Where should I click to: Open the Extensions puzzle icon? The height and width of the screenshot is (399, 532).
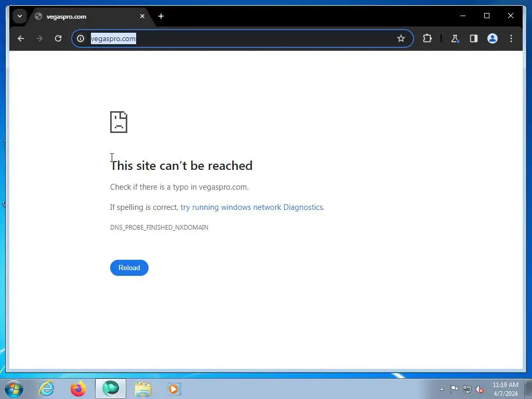point(428,38)
